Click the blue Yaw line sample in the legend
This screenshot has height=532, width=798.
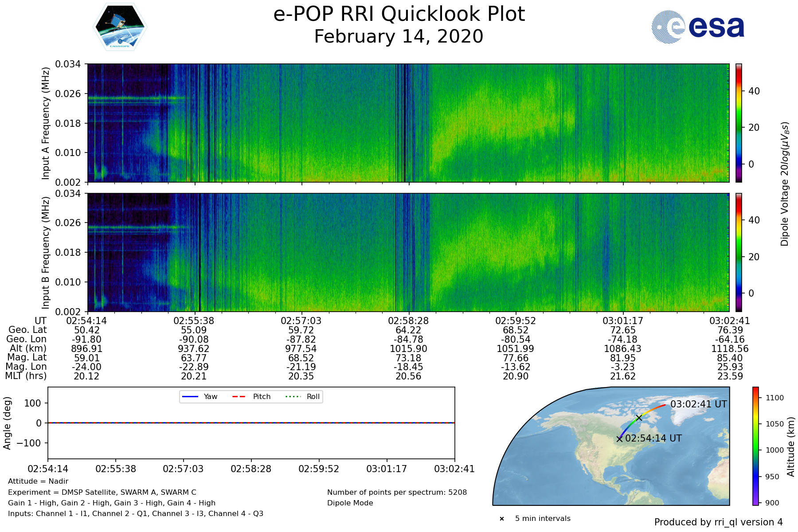pyautogui.click(x=190, y=397)
